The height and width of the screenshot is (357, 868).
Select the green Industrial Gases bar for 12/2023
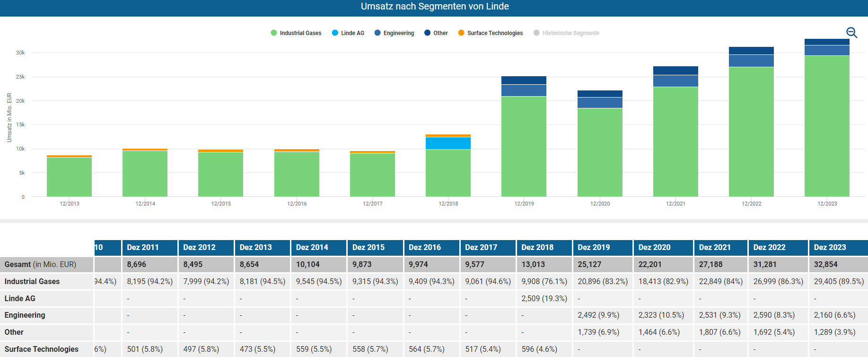pyautogui.click(x=827, y=126)
